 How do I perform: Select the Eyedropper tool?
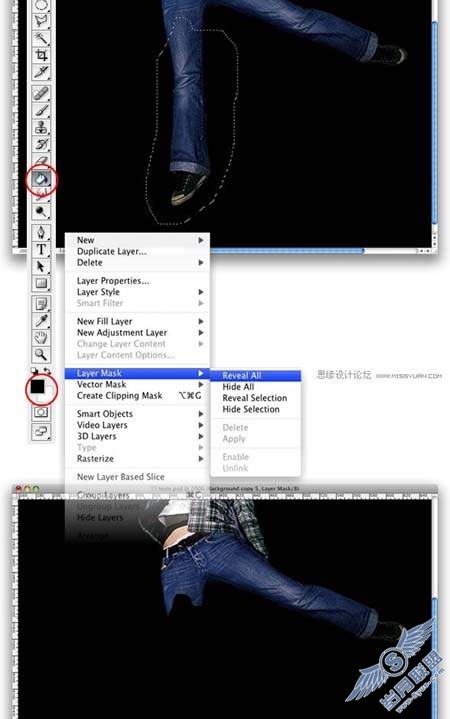[41, 321]
